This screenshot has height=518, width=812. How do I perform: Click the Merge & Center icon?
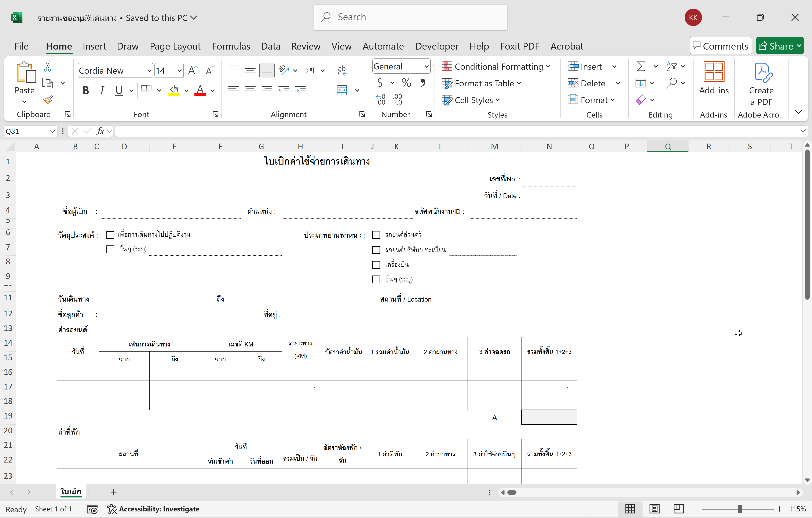pos(342,90)
